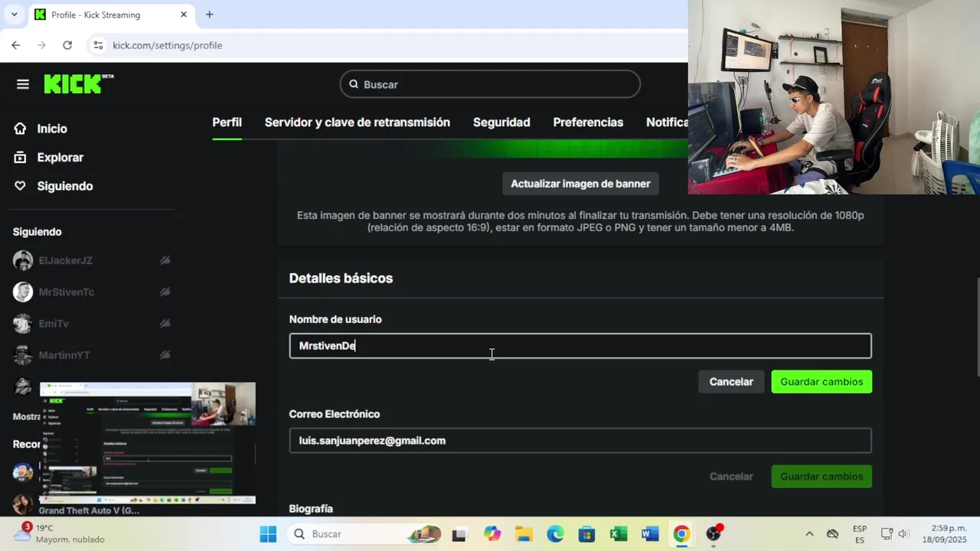Open MrStivenTc channel name
This screenshot has height=551, width=980.
pyautogui.click(x=67, y=292)
